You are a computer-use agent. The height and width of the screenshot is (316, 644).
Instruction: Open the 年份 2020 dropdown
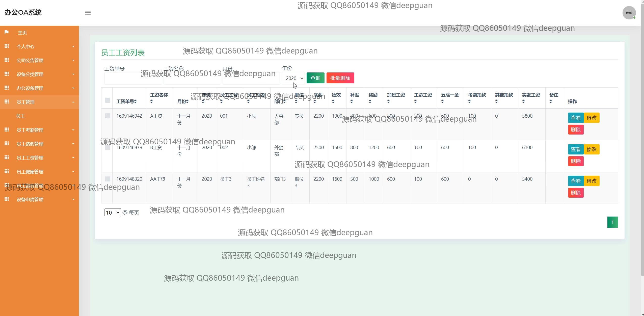293,78
